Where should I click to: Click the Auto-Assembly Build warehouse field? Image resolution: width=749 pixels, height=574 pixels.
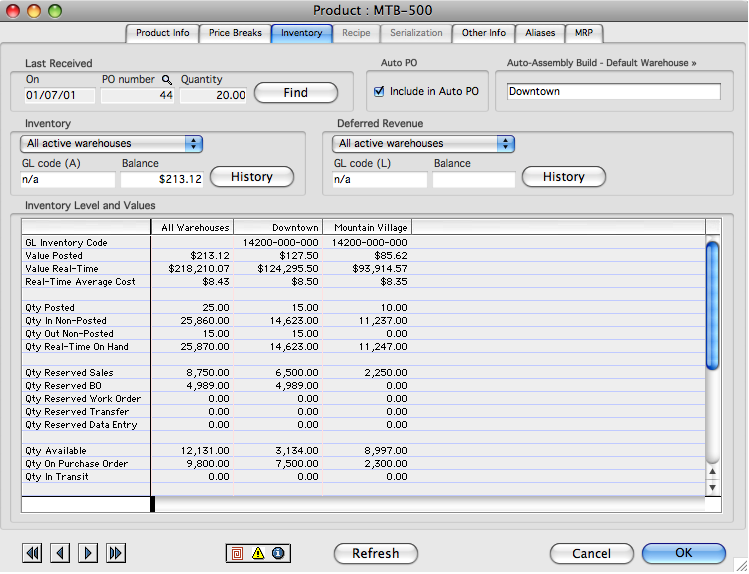(613, 92)
